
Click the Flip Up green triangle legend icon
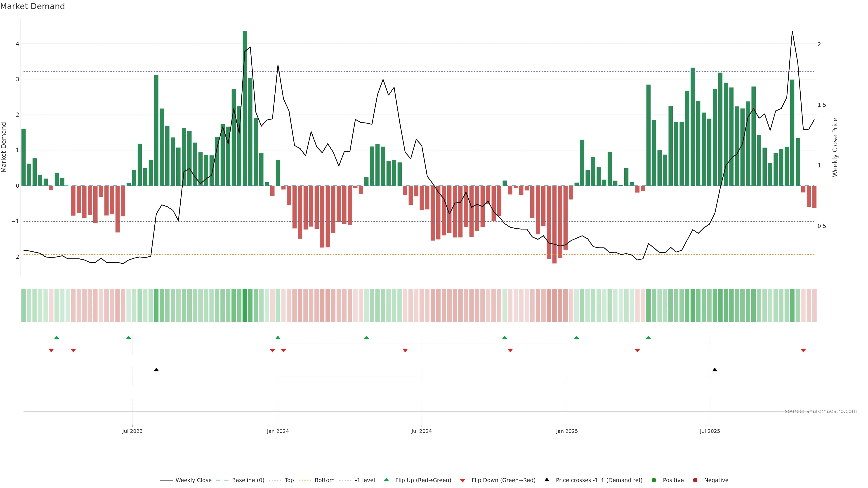[x=386, y=480]
